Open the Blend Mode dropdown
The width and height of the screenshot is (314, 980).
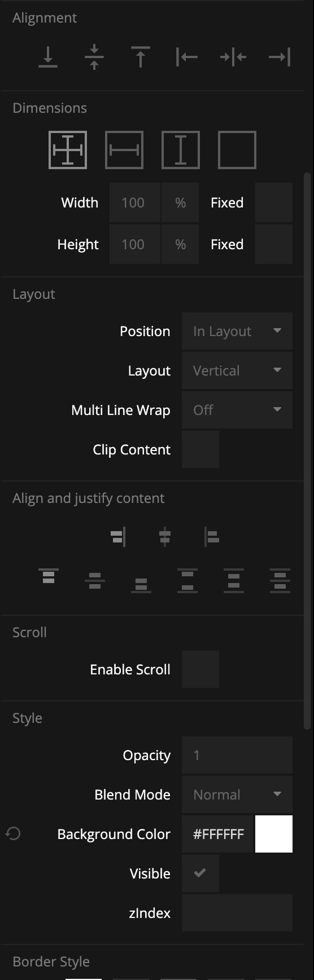tap(237, 794)
